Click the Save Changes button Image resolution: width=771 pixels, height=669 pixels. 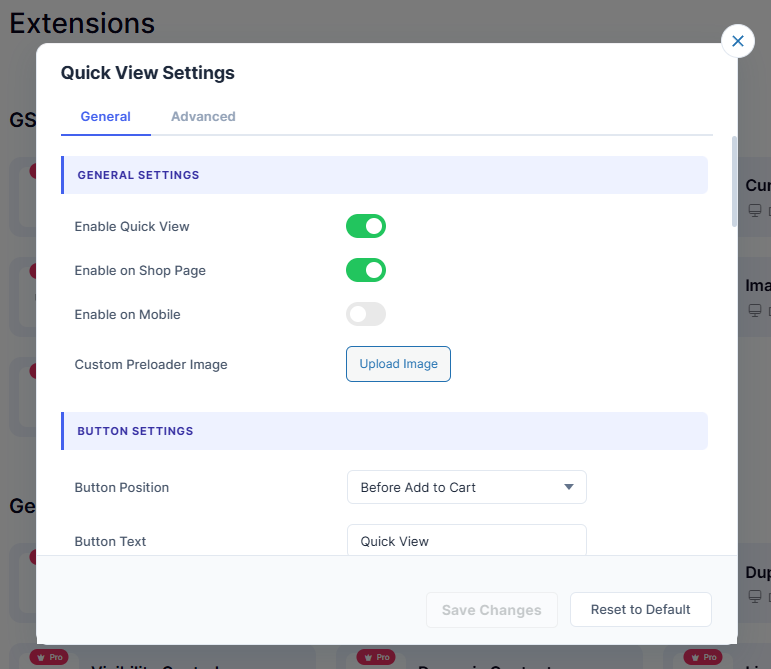[x=491, y=609]
